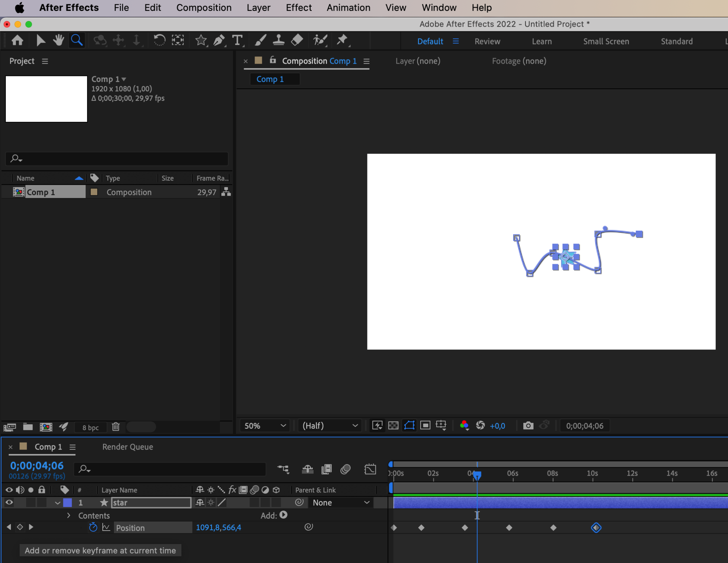Viewport: 728px width, 563px height.
Task: Toggle transparency grid in viewer
Action: click(393, 425)
